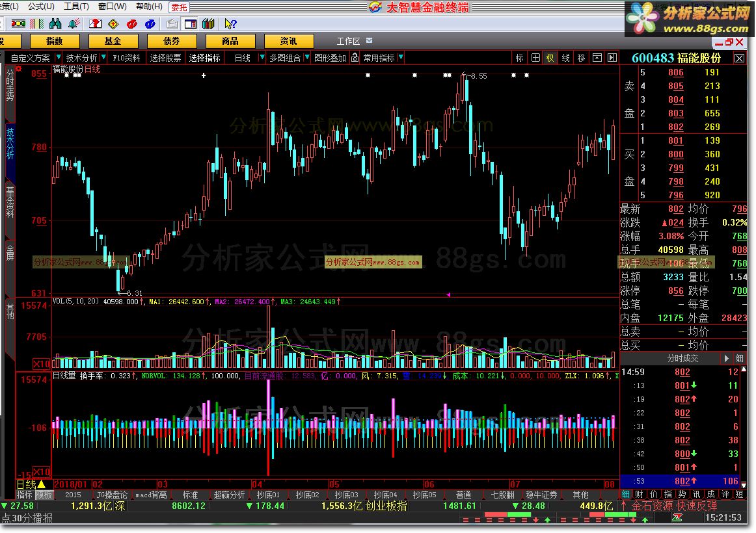Click the help cursor question icon

point(230,23)
